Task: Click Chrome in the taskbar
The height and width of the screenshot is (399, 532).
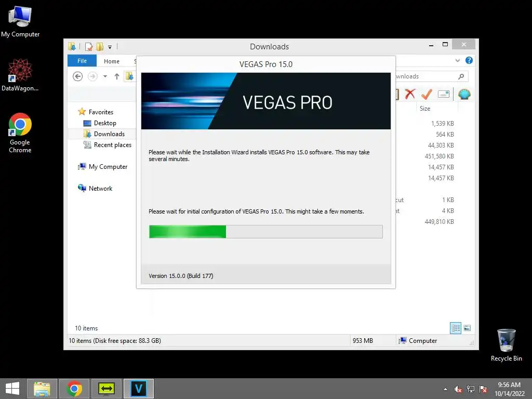Action: tap(74, 389)
